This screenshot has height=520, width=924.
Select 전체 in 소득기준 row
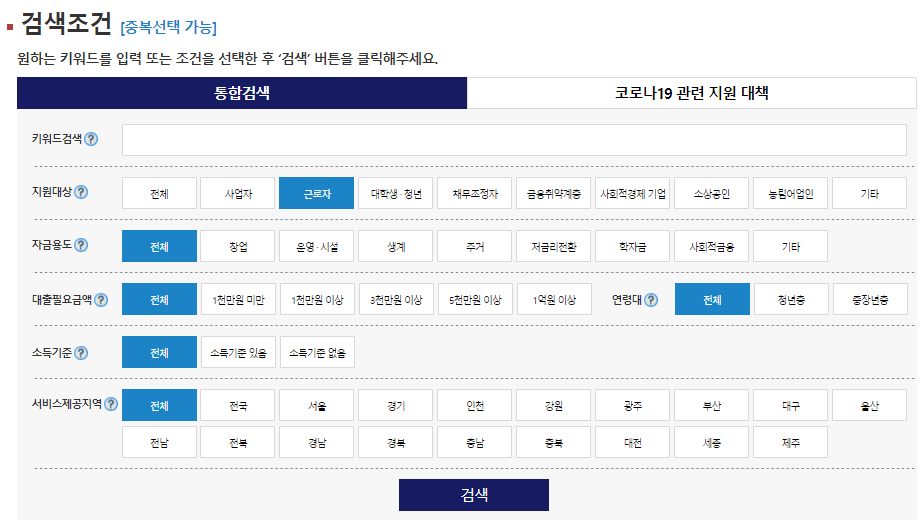coord(159,353)
